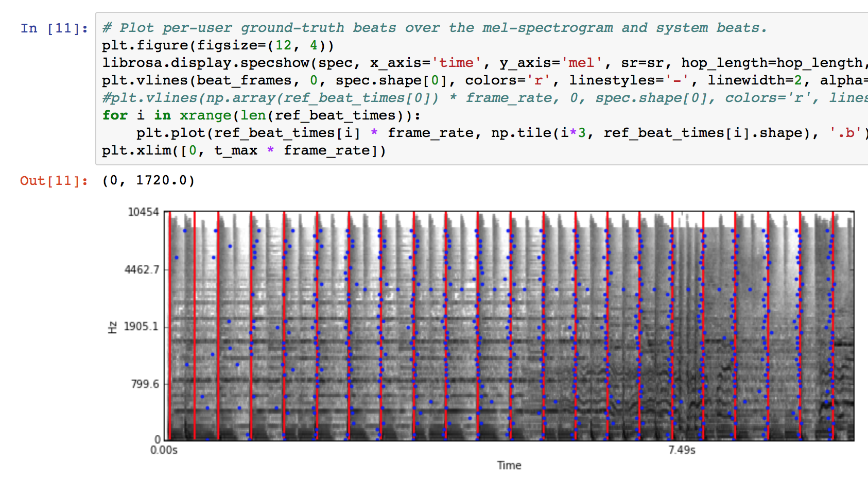Click the Time x-axis label
This screenshot has height=477, width=868.
509,465
